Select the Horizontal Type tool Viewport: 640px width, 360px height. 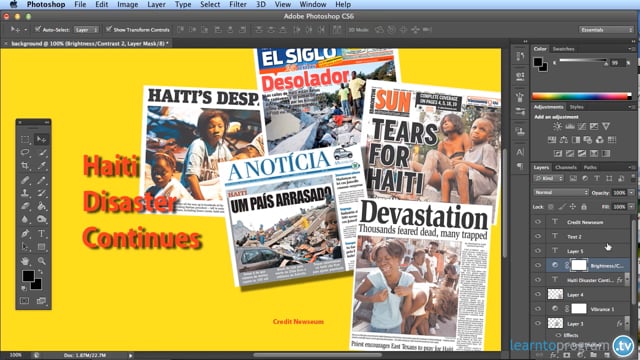(x=41, y=233)
